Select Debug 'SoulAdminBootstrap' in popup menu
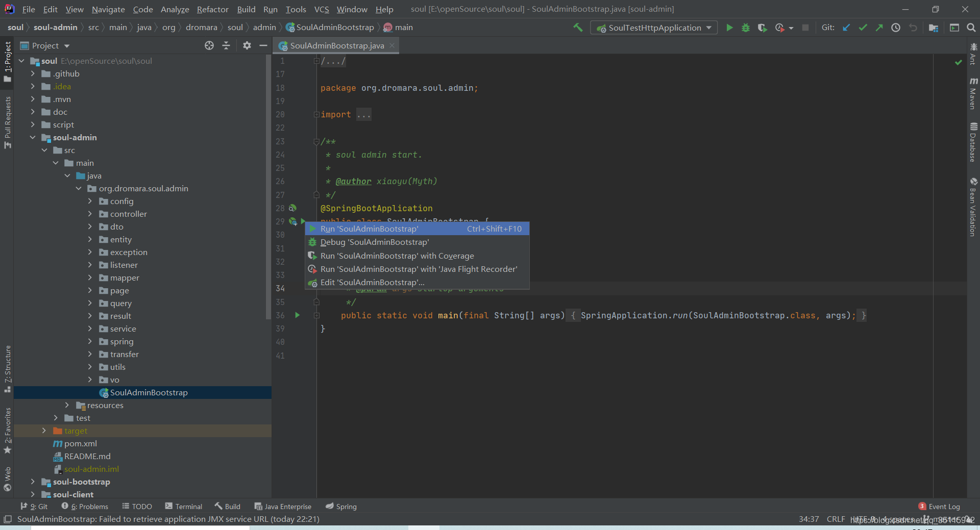The width and height of the screenshot is (980, 530). [x=417, y=242]
